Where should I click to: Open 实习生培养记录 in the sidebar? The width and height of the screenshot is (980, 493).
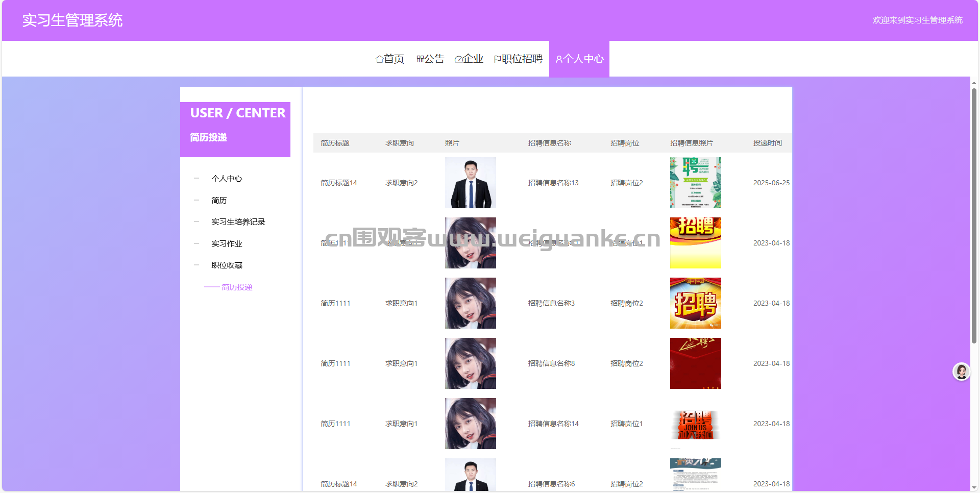coord(238,222)
